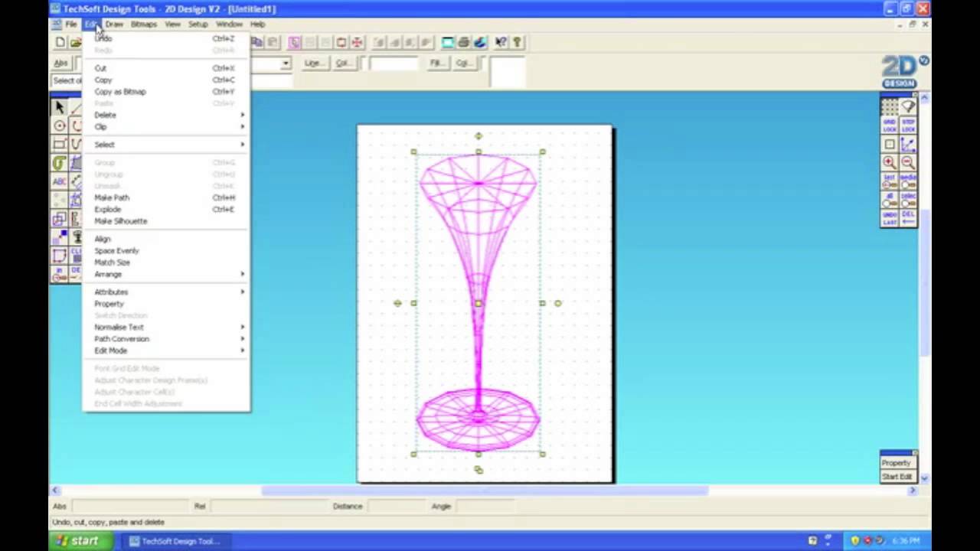Choose Cut from the Edit menu
980x551 pixels.
[x=165, y=68]
